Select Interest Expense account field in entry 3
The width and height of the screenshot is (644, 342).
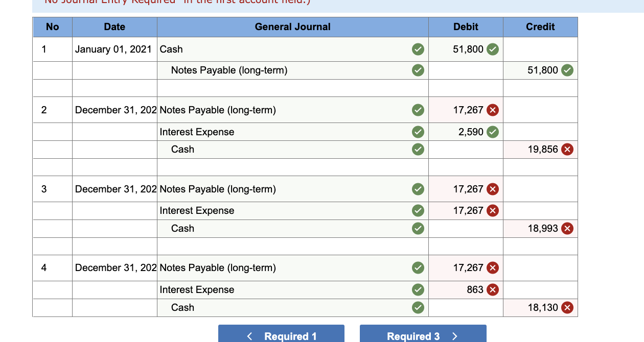293,210
